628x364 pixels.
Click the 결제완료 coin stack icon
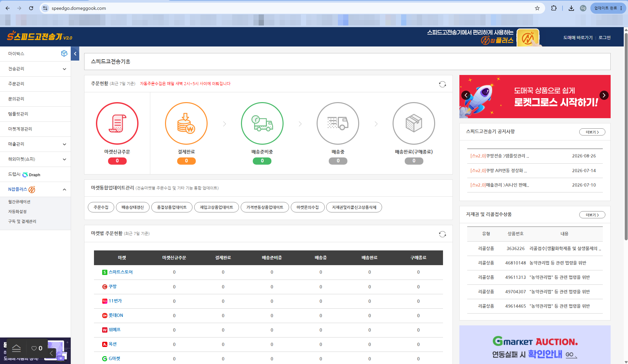(x=186, y=123)
